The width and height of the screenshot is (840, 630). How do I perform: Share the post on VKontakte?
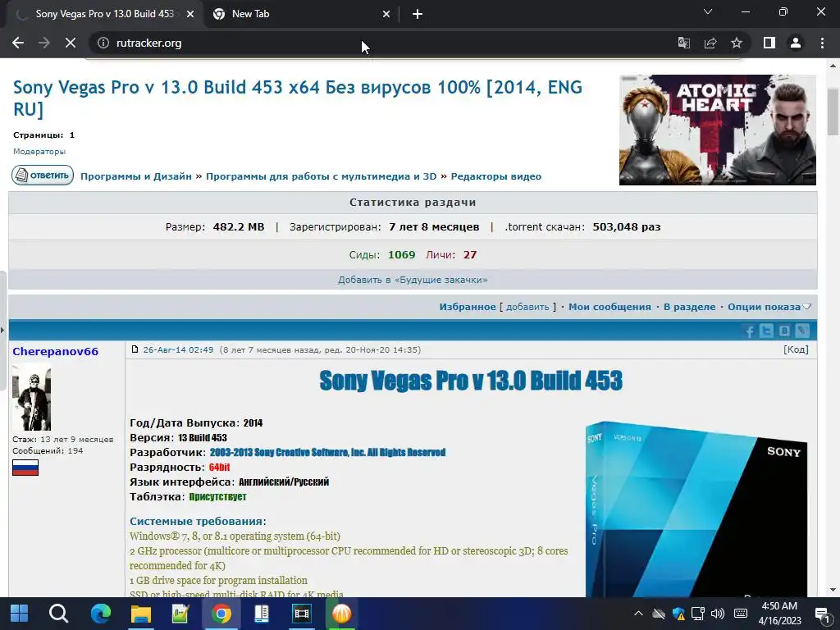coord(784,331)
